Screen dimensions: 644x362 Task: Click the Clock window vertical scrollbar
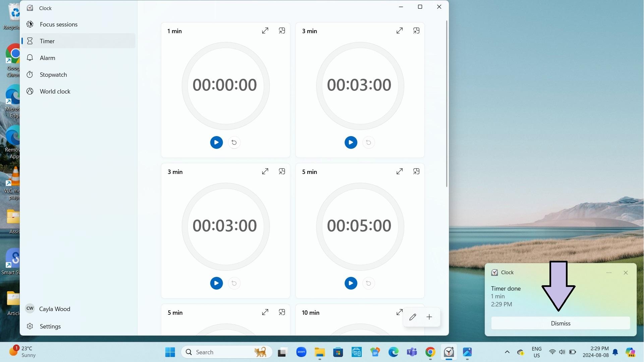coord(447,104)
